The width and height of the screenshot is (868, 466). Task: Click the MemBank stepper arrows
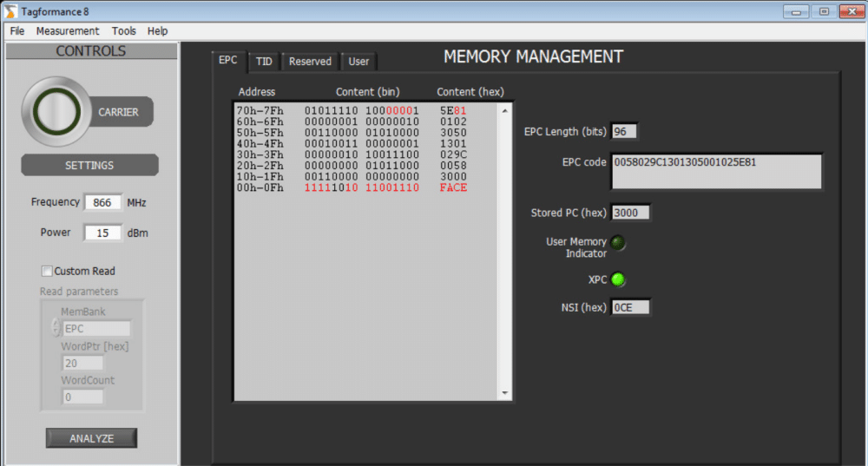(x=56, y=328)
